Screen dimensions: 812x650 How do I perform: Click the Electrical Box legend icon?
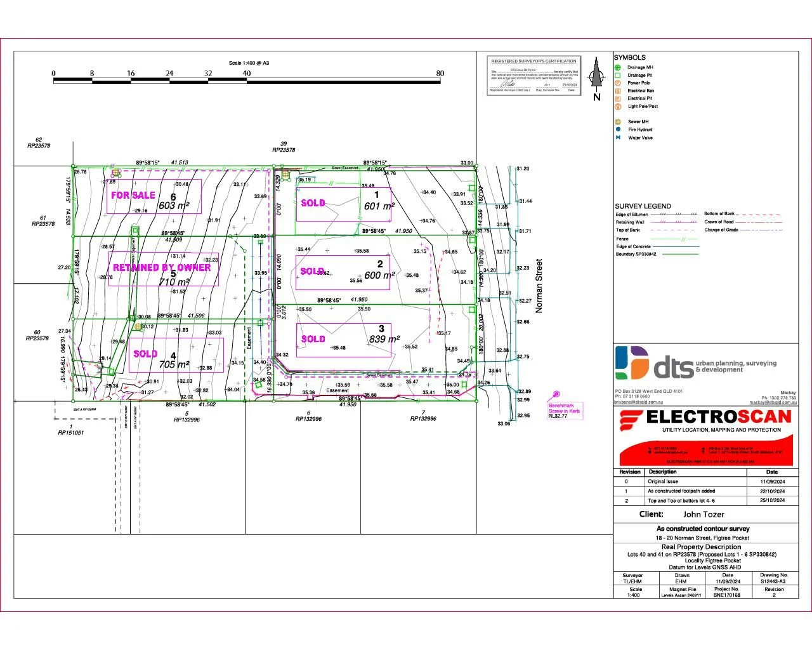(617, 91)
